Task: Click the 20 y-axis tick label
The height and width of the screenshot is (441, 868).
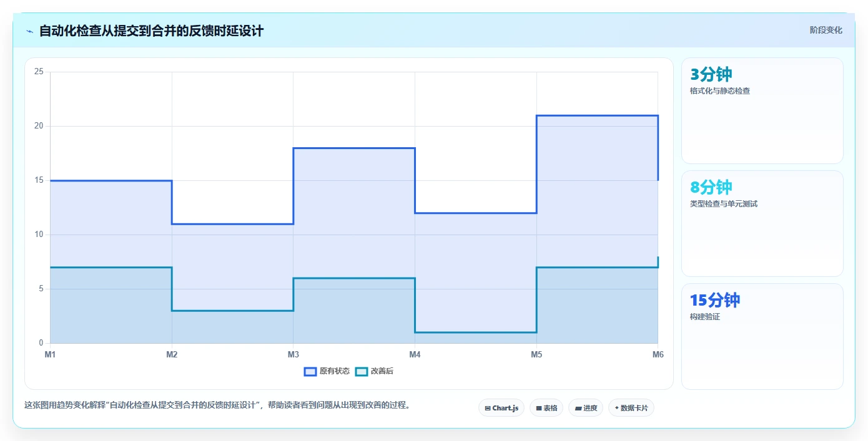Action: (39, 126)
